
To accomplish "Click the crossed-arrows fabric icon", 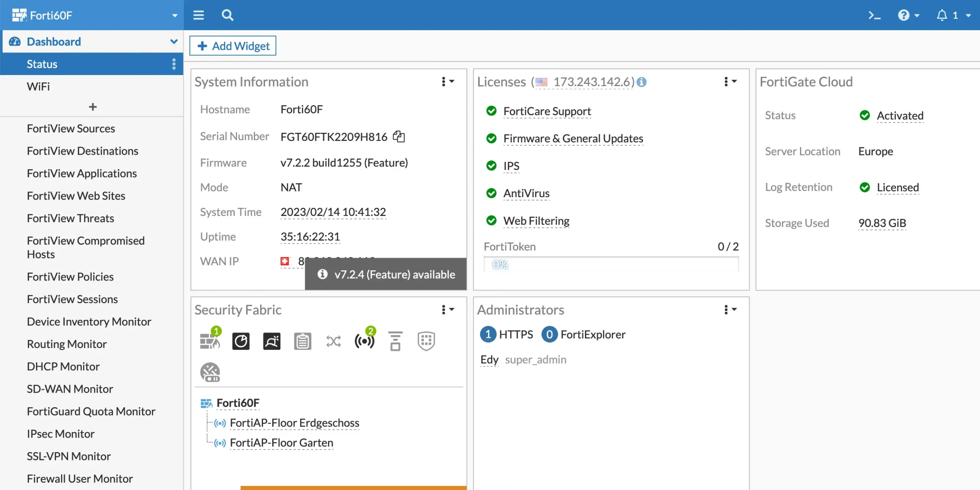I will point(333,341).
